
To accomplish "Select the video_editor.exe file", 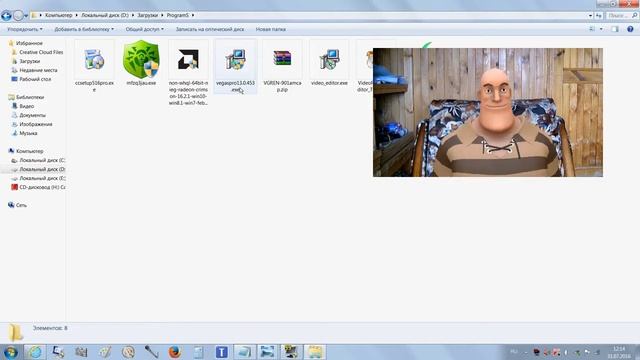I will tap(329, 63).
